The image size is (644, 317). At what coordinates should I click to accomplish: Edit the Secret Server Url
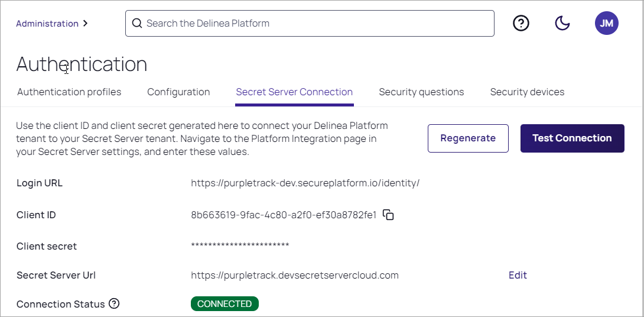[518, 275]
